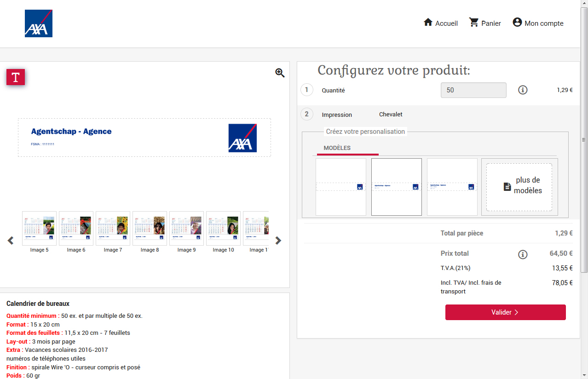Click the quantity field showing 50

click(x=473, y=90)
